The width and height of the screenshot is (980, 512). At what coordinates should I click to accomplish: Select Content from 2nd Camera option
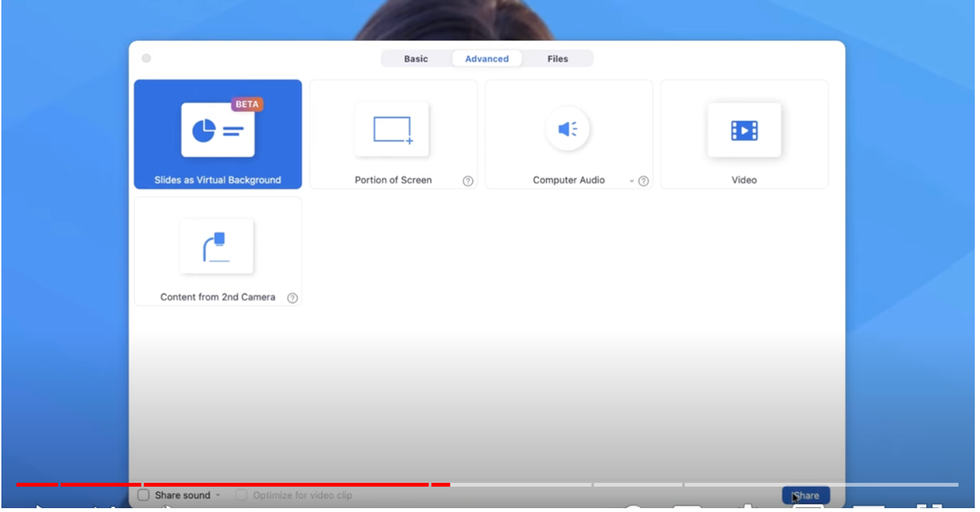click(x=218, y=251)
